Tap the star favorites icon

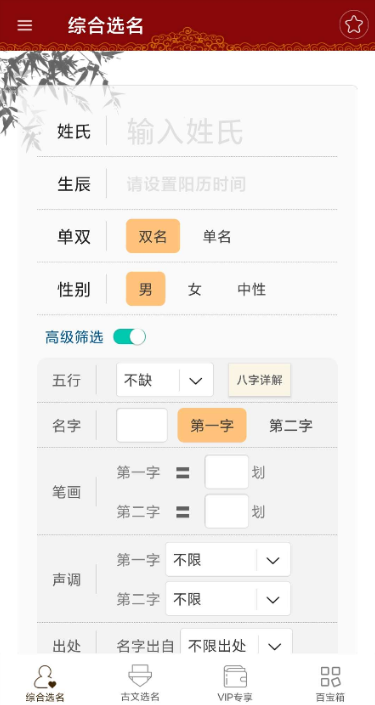tap(354, 25)
